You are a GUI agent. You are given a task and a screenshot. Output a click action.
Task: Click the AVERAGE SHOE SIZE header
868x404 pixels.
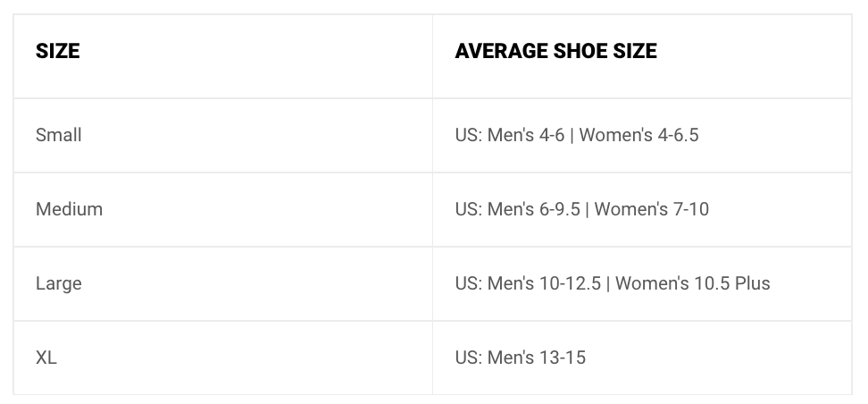point(555,51)
